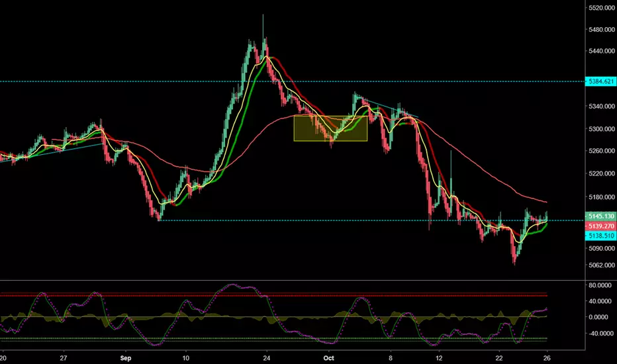Click the 5520.000 price axis label

pos(602,7)
